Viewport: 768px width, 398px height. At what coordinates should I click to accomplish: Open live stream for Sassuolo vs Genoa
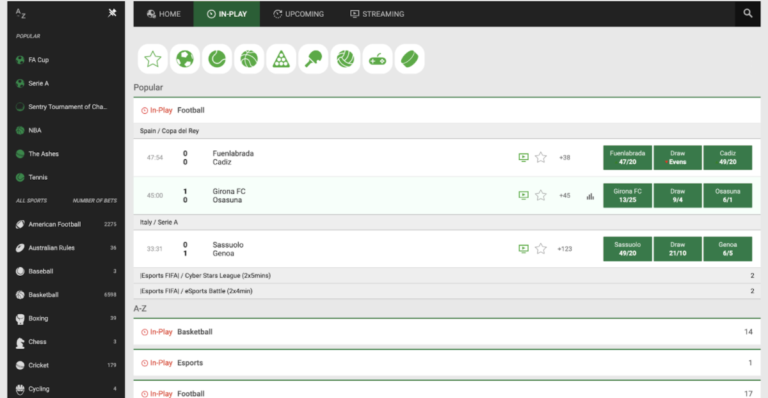pyautogui.click(x=524, y=249)
